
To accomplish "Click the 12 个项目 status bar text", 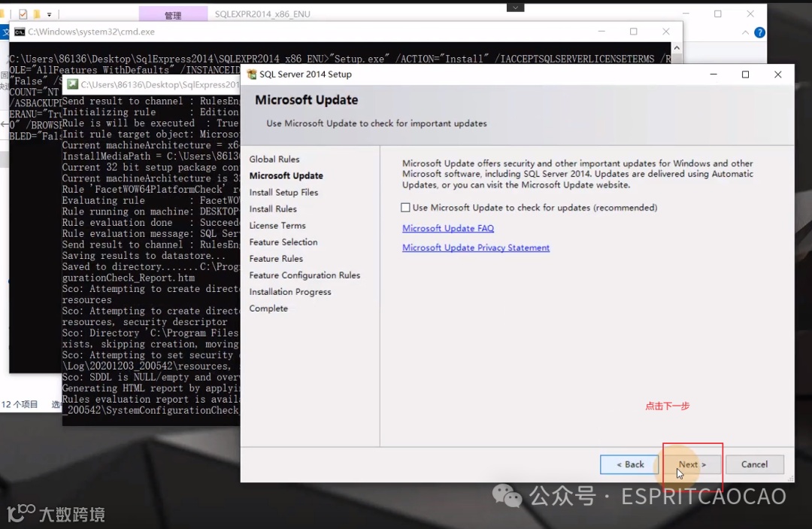I will (20, 404).
